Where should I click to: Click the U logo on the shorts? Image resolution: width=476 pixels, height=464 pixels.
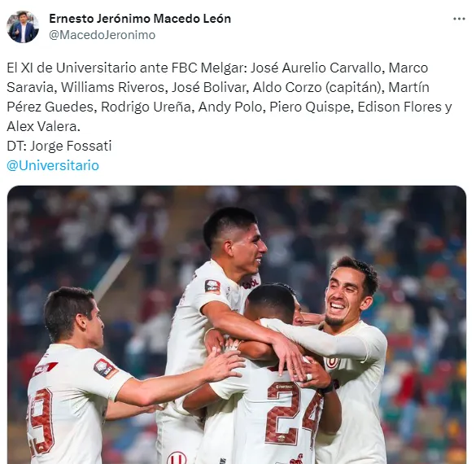[x=177, y=458]
